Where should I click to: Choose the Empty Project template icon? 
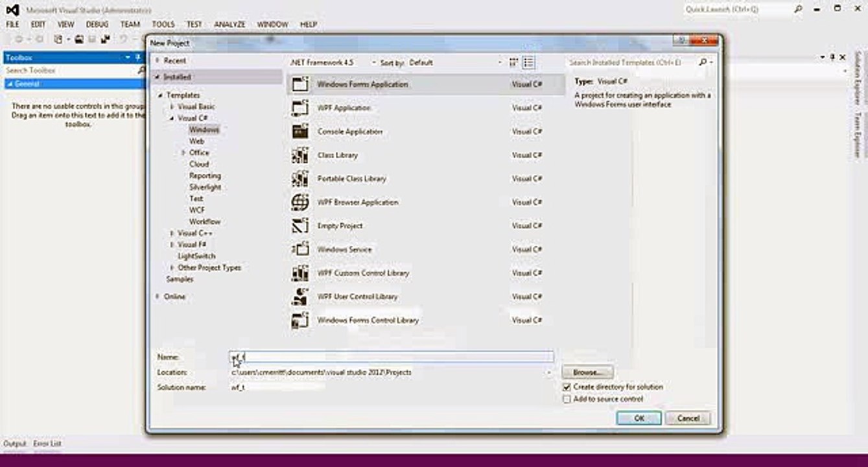(300, 226)
